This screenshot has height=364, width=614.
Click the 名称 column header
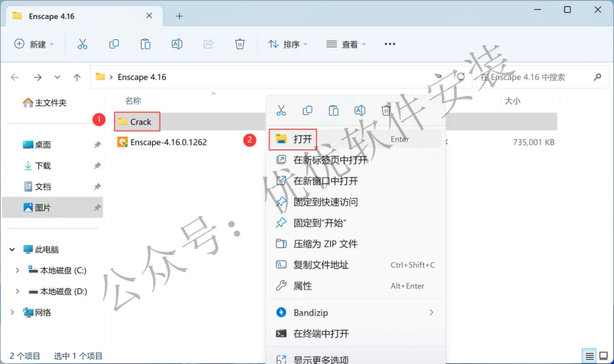[x=132, y=101]
